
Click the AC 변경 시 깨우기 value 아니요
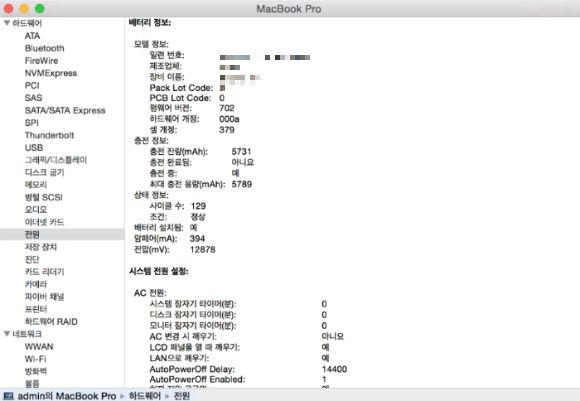(x=333, y=337)
